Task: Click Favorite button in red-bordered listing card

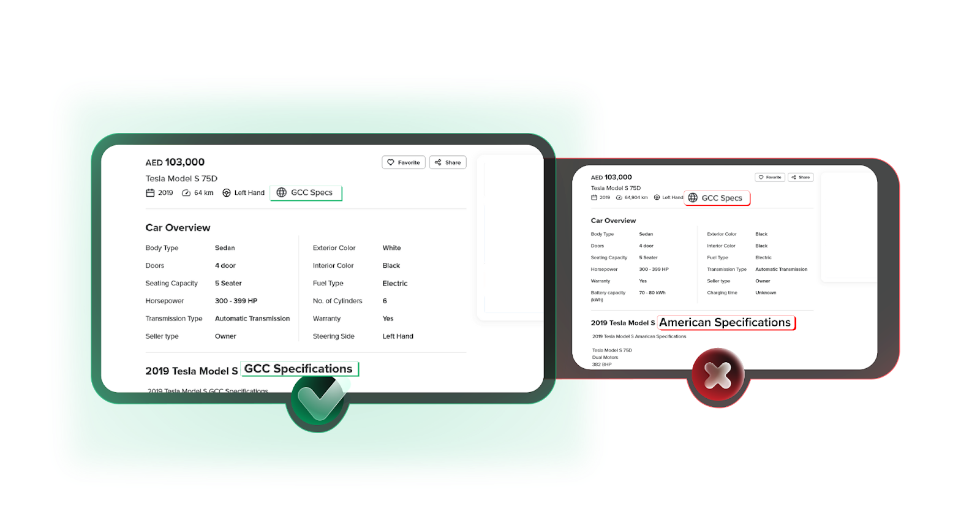Action: [x=770, y=177]
